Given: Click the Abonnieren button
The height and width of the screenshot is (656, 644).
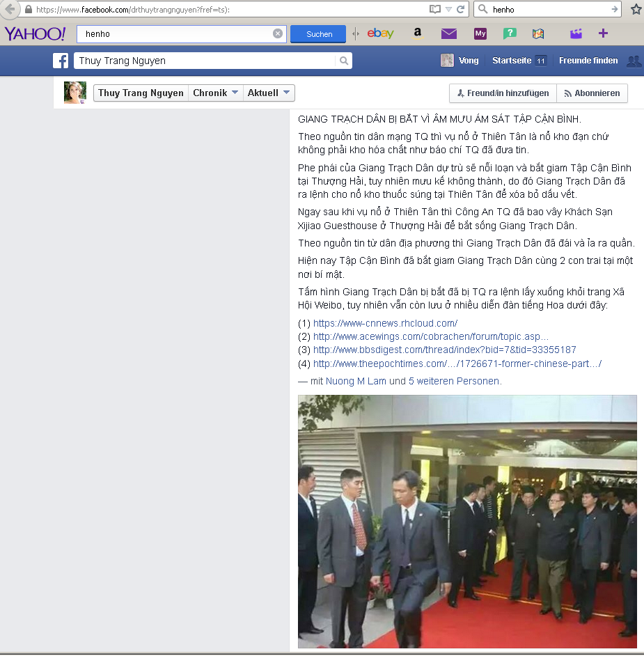Looking at the screenshot, I should [592, 93].
